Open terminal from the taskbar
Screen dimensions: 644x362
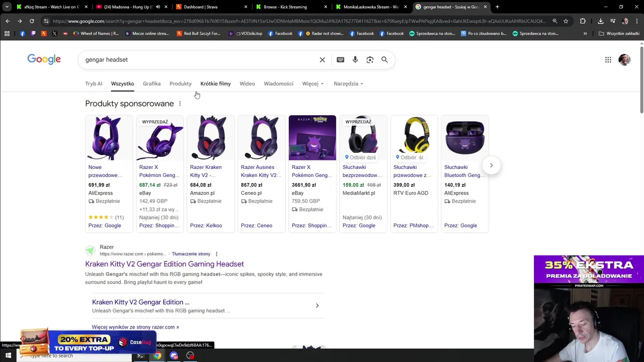140,355
